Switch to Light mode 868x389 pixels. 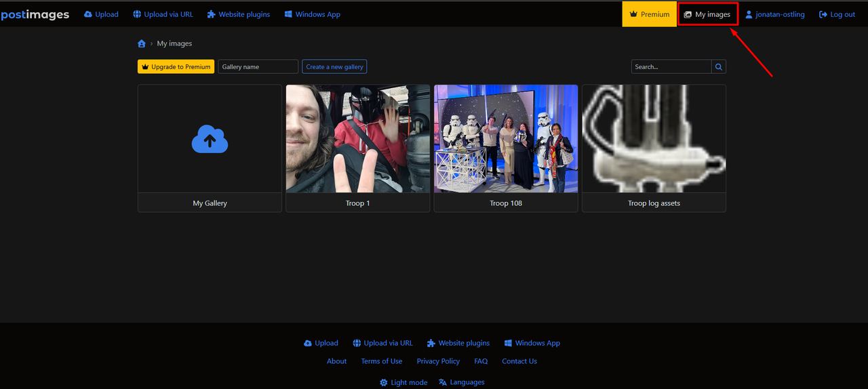point(403,382)
